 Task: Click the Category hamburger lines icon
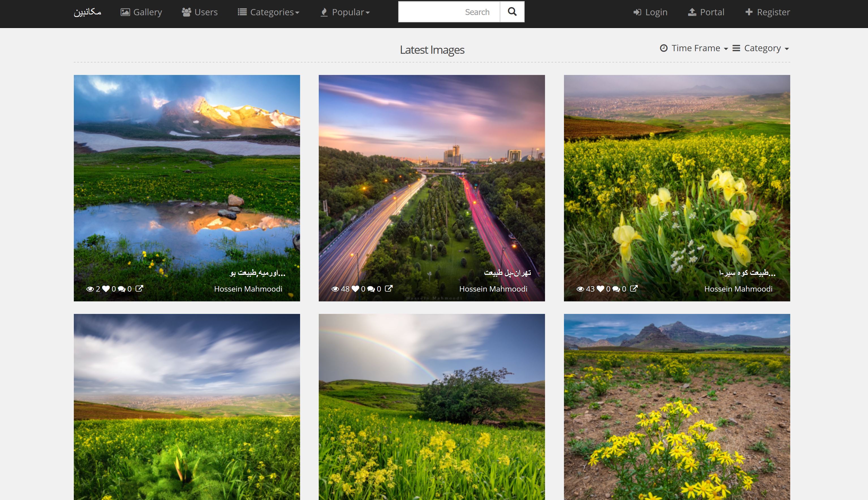736,48
